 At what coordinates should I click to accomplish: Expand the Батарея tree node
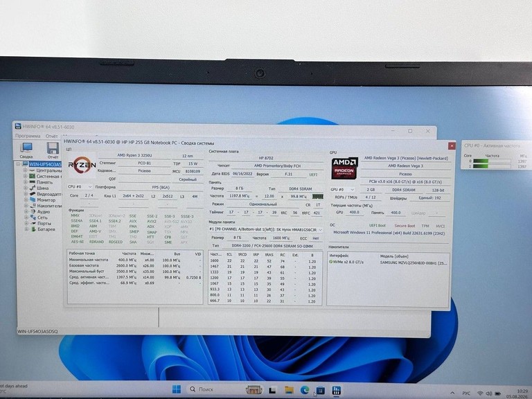26,229
